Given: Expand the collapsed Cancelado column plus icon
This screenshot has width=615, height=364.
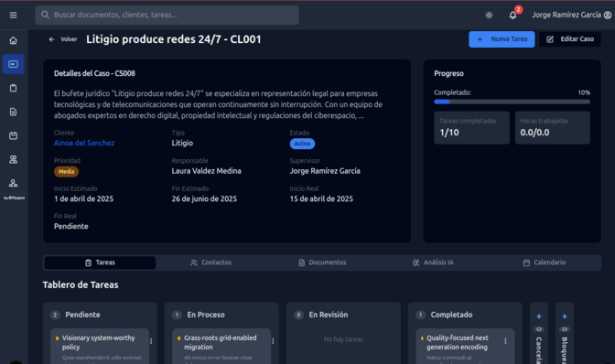Looking at the screenshot, I should point(539,316).
